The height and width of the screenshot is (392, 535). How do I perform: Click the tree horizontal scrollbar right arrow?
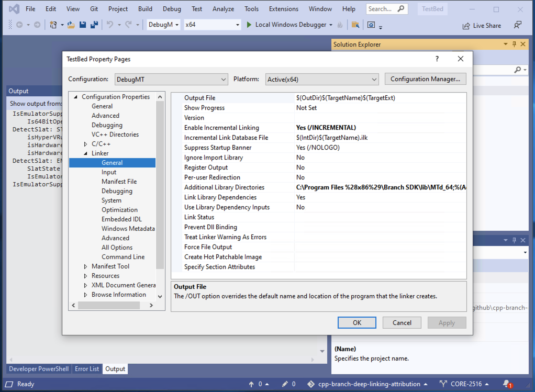(x=151, y=305)
